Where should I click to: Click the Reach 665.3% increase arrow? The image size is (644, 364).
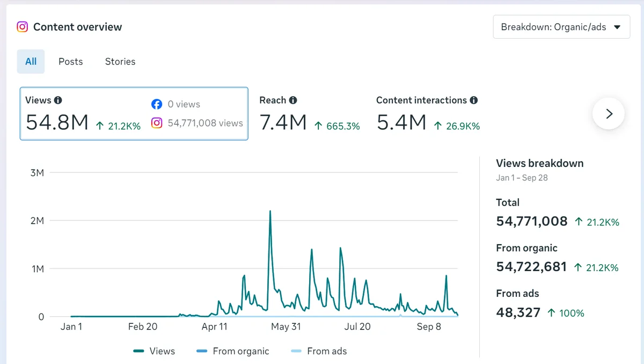click(x=318, y=126)
